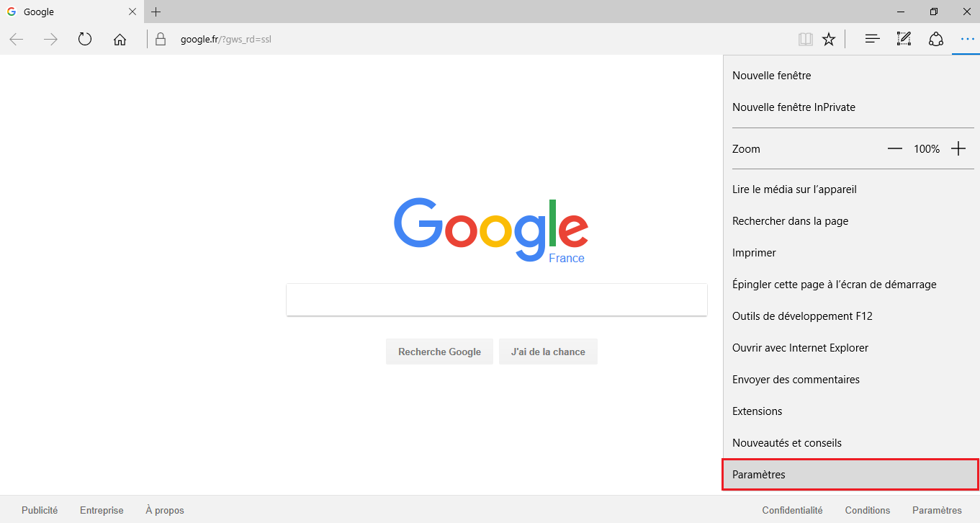Select Nouvelle fenêtre menu item
980x523 pixels.
click(x=851, y=76)
